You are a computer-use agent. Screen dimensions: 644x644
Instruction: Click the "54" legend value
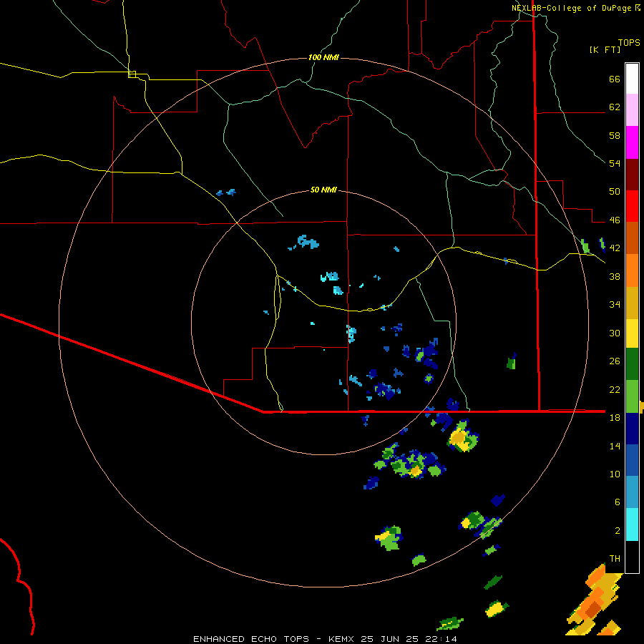pyautogui.click(x=615, y=163)
